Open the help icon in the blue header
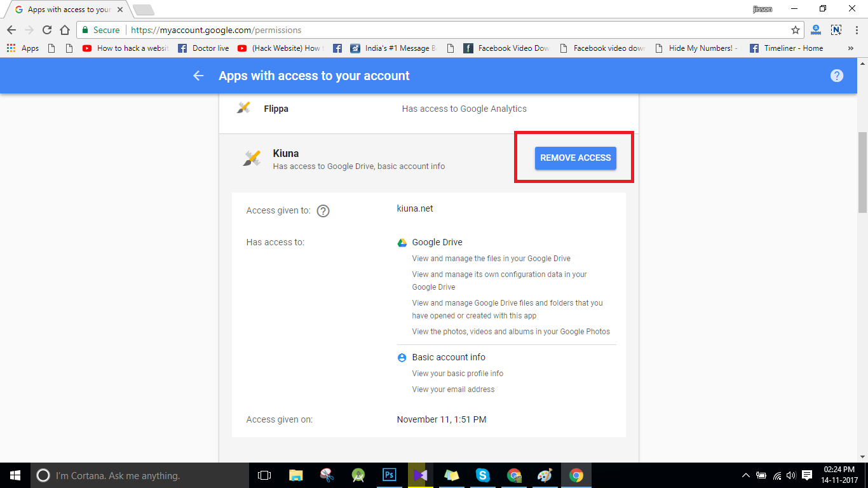This screenshot has height=488, width=868. [x=837, y=76]
